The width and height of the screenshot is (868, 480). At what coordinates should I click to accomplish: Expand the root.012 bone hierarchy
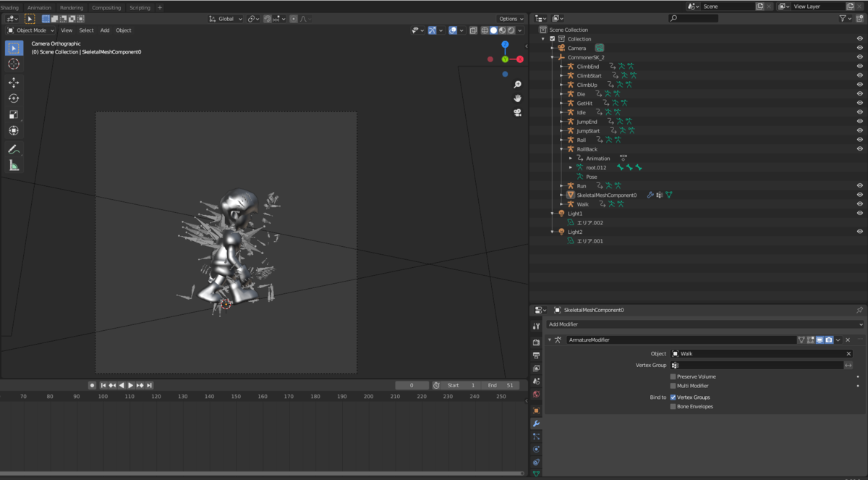(x=571, y=168)
